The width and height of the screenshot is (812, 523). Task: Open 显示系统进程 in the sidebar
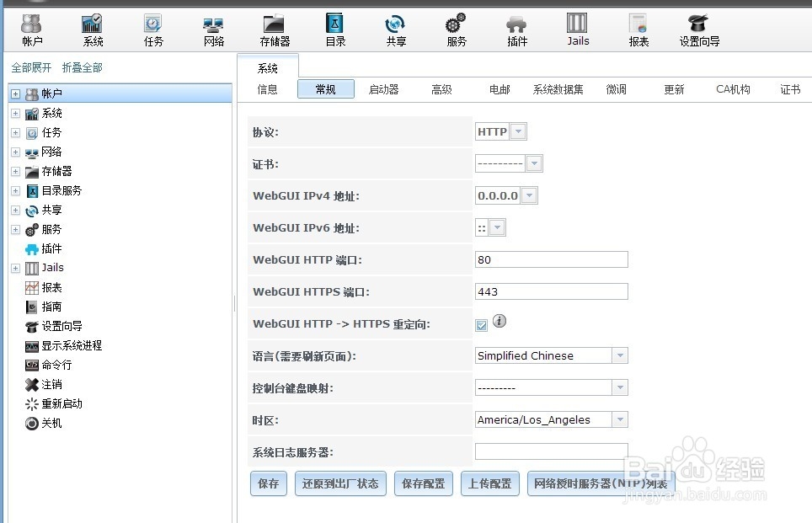(x=72, y=346)
